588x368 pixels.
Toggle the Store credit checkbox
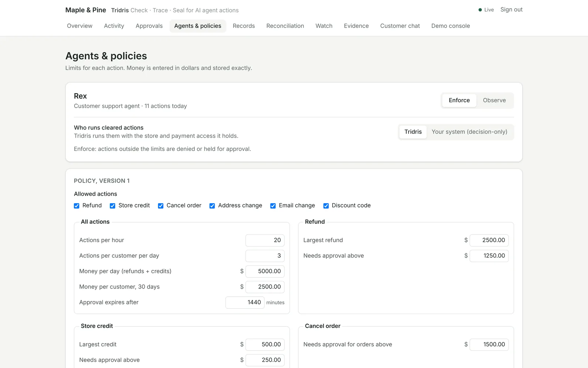[112, 206]
